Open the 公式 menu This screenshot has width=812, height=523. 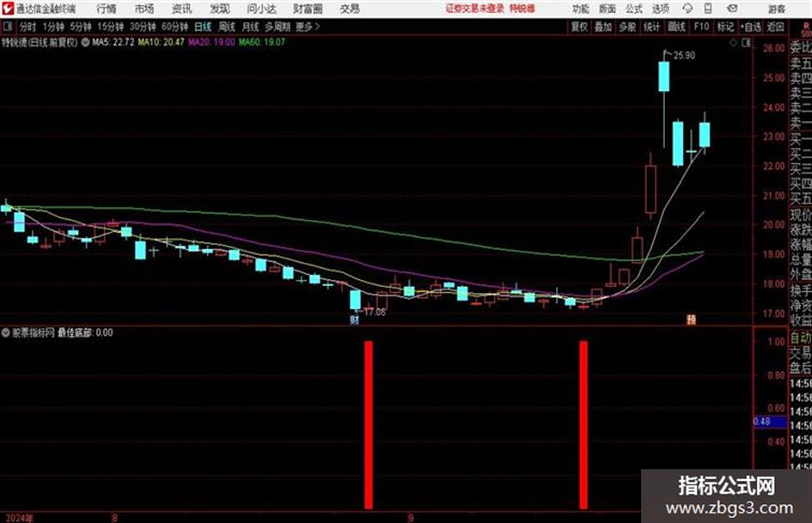[x=634, y=9]
